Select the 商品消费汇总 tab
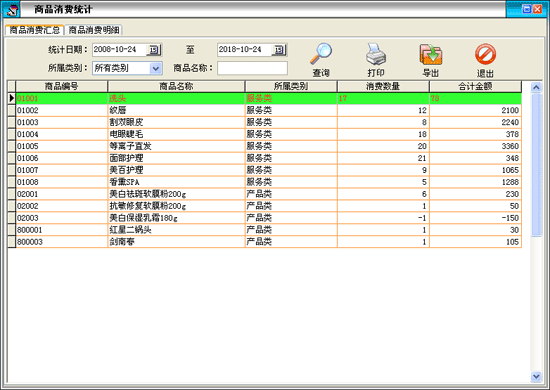Viewport: 550px width, 390px height. (34, 30)
